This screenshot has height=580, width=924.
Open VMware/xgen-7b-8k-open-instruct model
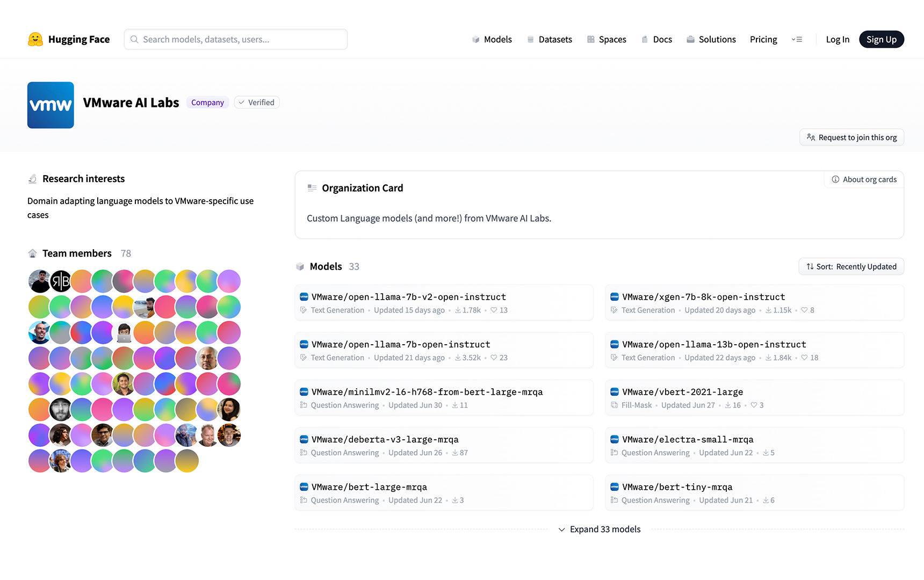click(755, 303)
